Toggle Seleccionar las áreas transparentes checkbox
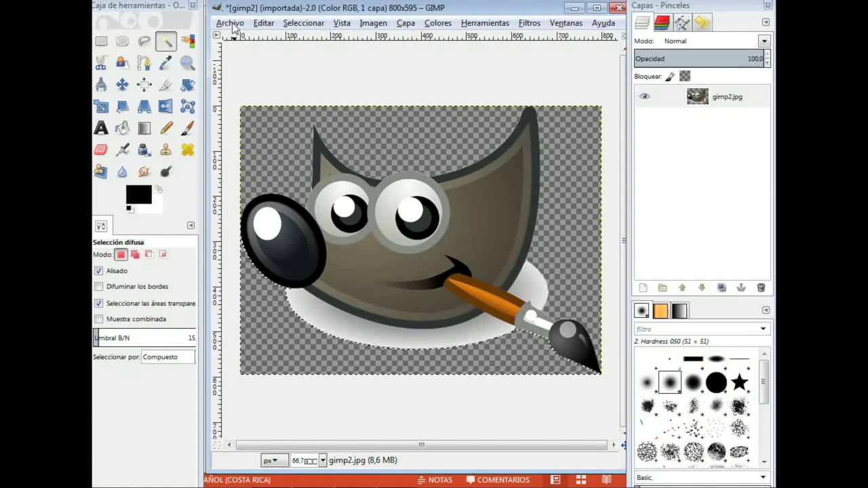 pos(99,303)
